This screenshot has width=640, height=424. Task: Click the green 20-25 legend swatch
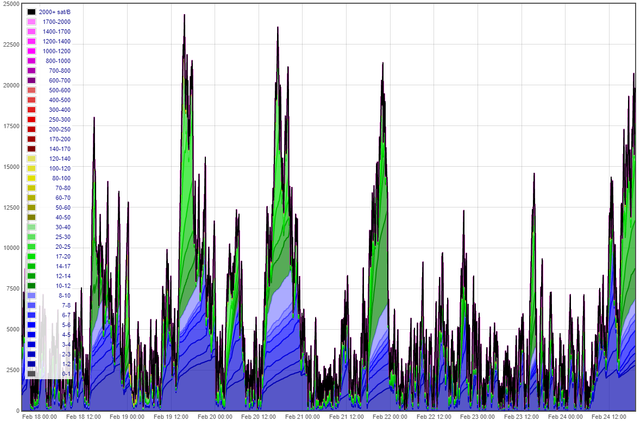click(x=31, y=247)
